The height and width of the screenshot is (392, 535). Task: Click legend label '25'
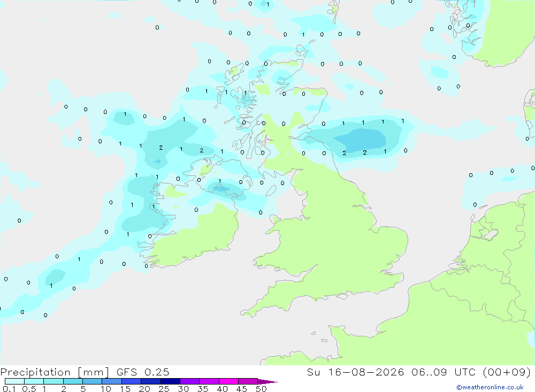[164, 389]
